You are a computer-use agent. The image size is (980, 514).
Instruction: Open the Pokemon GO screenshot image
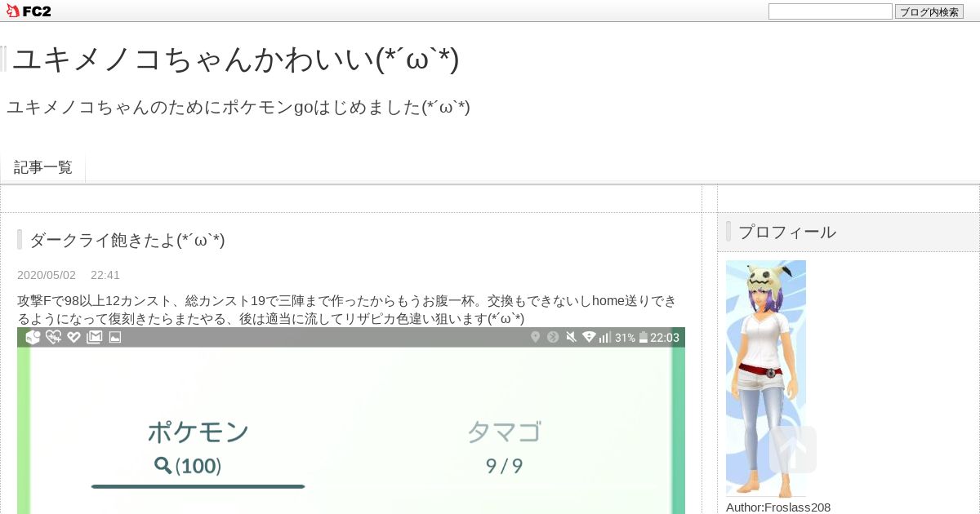pos(351,420)
